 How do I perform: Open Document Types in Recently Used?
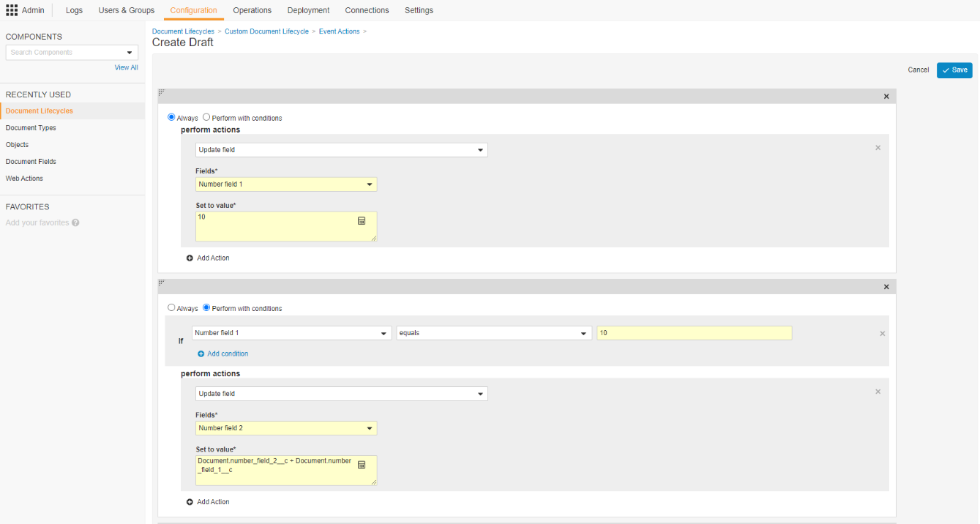pos(31,128)
